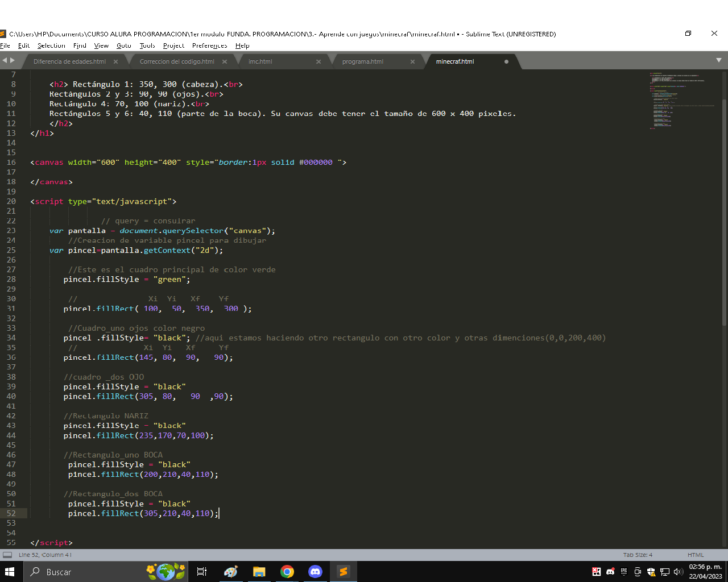Image resolution: width=728 pixels, height=582 pixels.
Task: Click the getContext method on line 25
Action: tap(167, 250)
